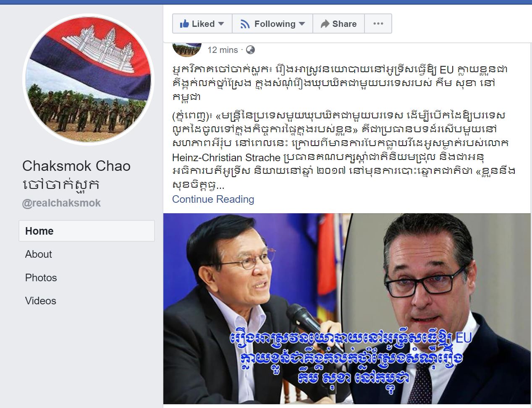Open the post's photo of two politicians
Viewport: 532px width, 408px height.
347,309
